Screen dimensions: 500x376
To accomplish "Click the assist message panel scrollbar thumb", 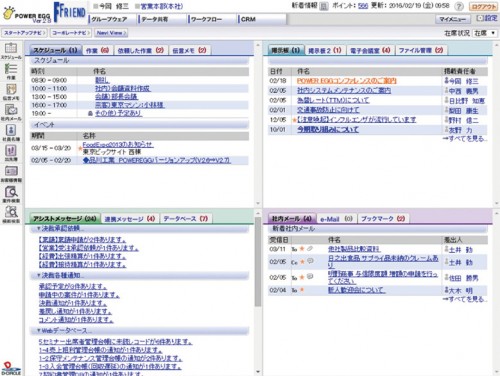I will pos(258,261).
